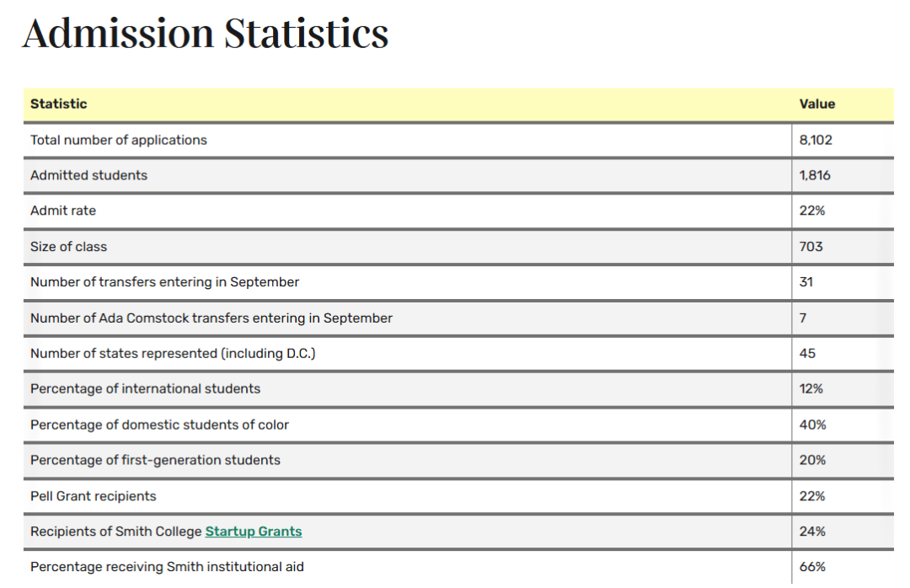Image resolution: width=910 pixels, height=588 pixels.
Task: Click the 8,102 applications value
Action: pos(815,140)
